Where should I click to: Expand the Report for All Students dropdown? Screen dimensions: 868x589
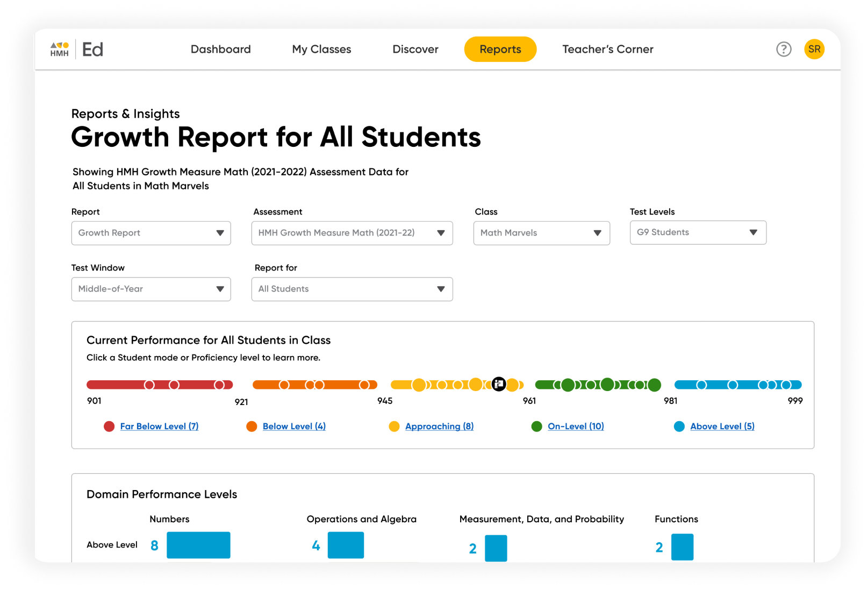point(352,289)
